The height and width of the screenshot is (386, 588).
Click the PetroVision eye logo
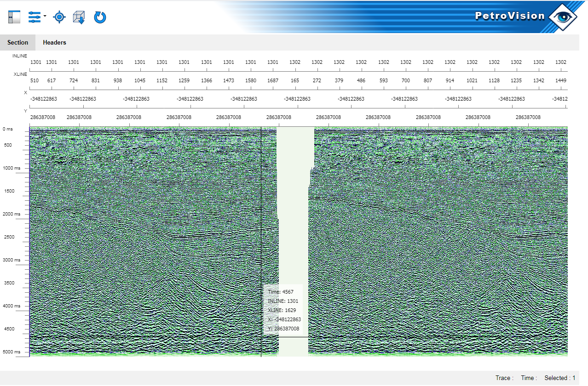point(563,17)
